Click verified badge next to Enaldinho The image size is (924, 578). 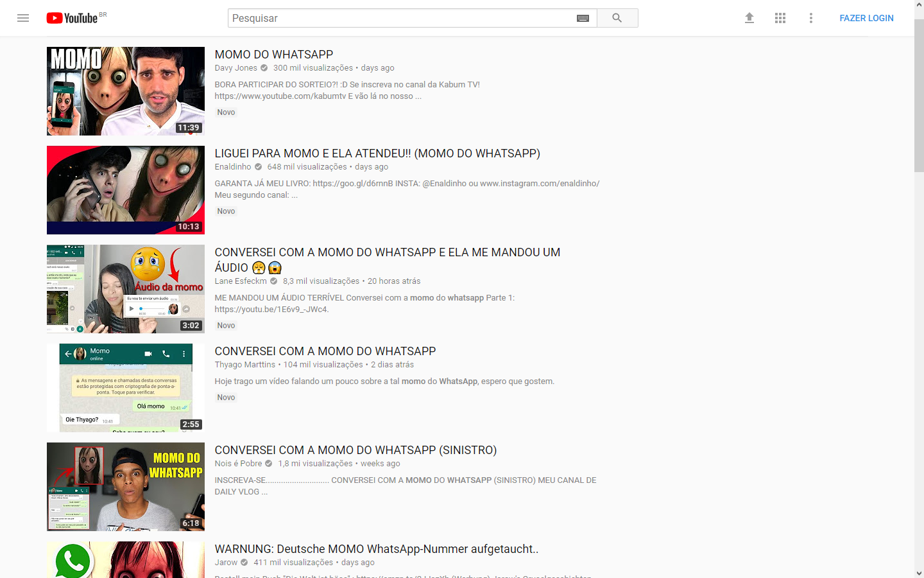pos(258,167)
